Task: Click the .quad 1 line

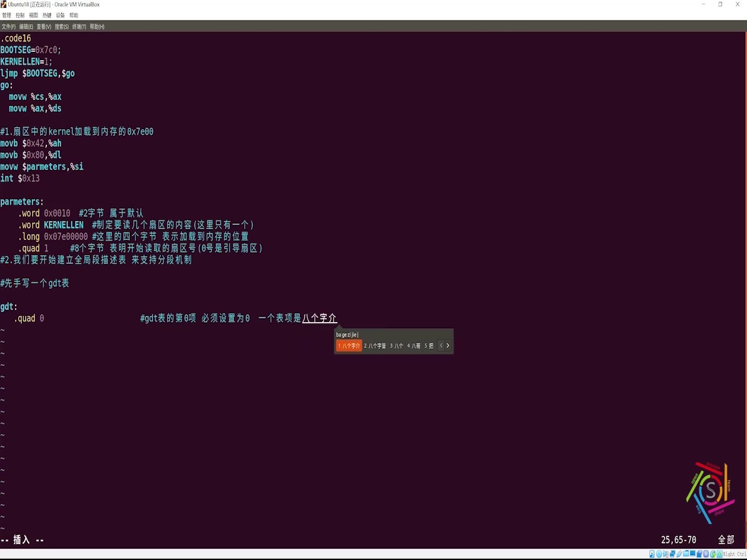Action: click(140, 248)
